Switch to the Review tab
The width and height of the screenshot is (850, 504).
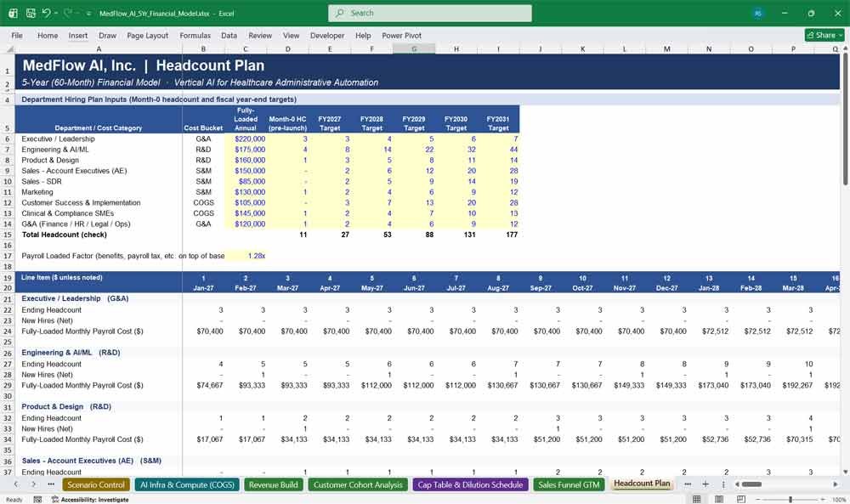tap(260, 35)
